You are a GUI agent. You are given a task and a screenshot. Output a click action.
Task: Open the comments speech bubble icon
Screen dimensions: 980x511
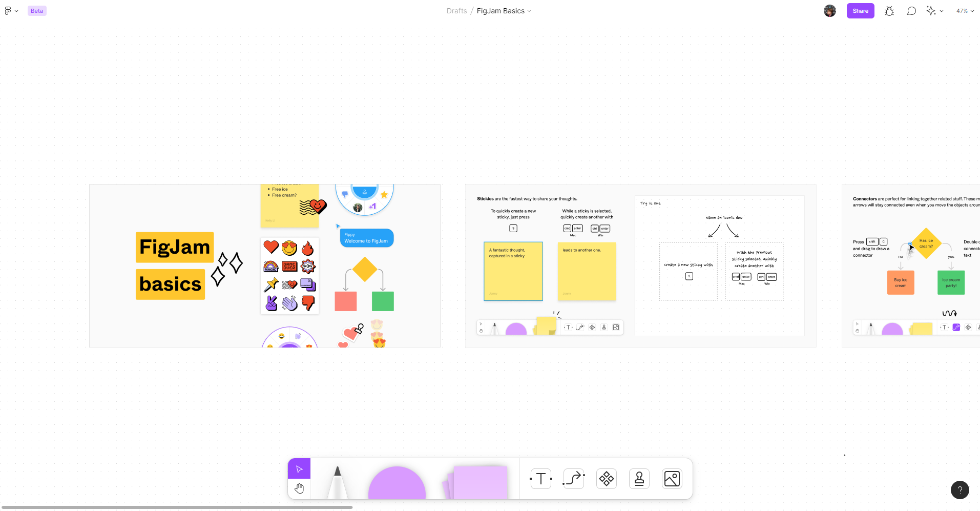pyautogui.click(x=911, y=11)
